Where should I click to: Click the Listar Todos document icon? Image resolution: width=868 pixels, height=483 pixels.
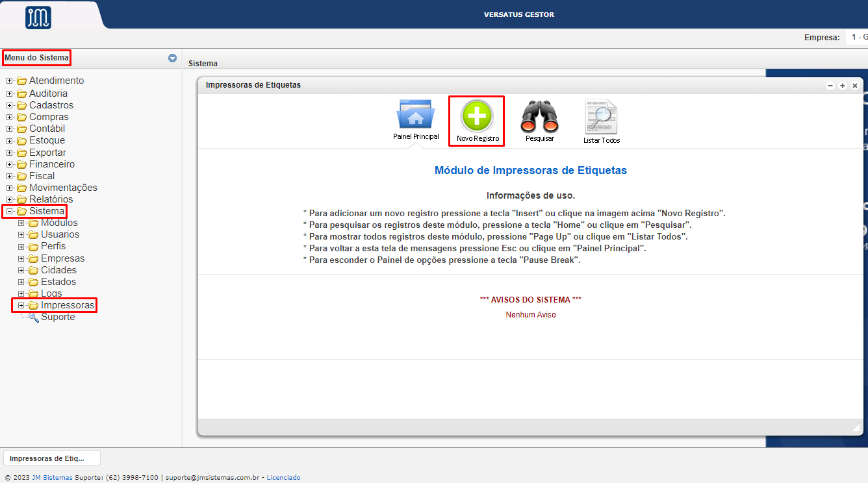[x=601, y=118]
